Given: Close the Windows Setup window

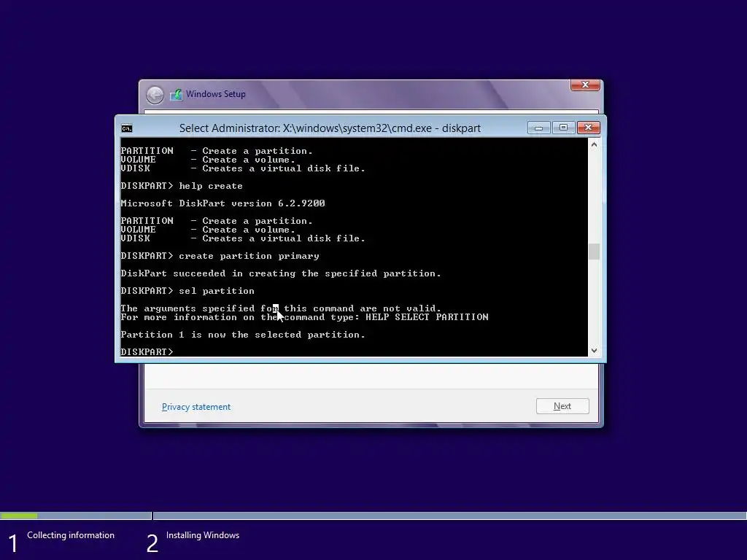Looking at the screenshot, I should [585, 85].
